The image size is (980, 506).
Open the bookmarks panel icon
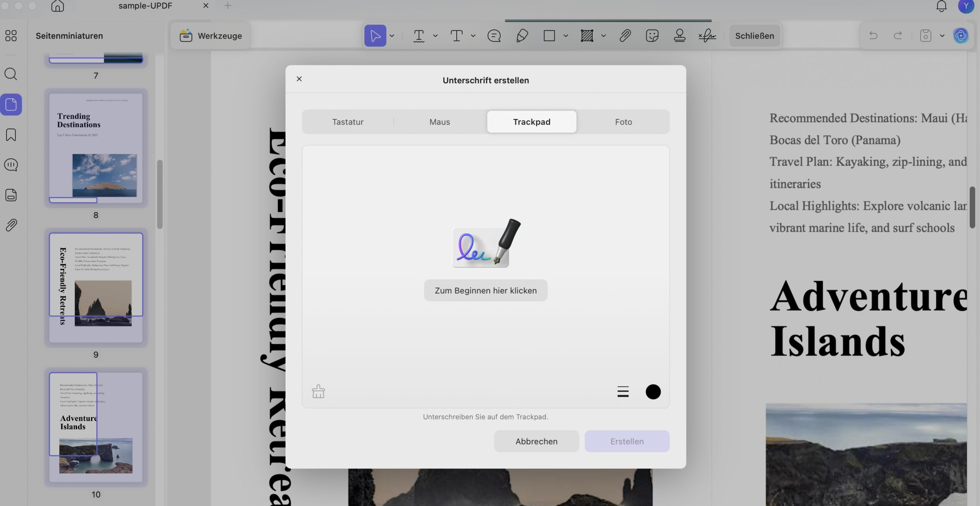coord(11,135)
